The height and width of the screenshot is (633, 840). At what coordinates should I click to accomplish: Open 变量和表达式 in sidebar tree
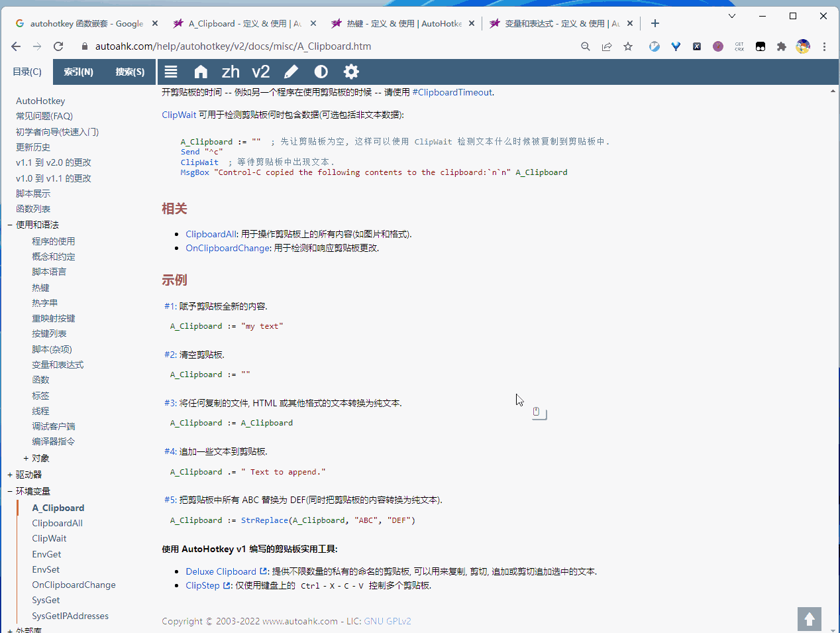tap(58, 365)
